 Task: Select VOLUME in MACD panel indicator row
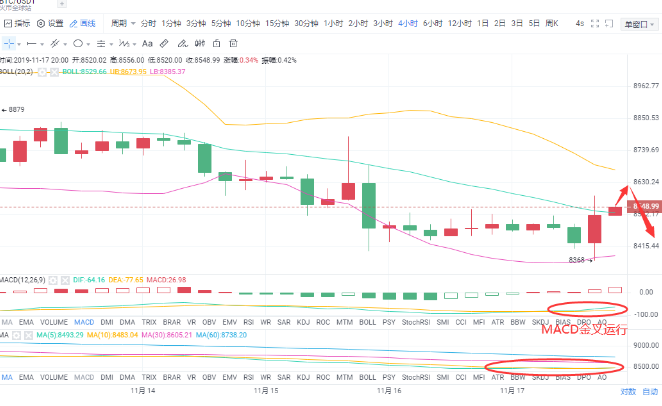(x=54, y=322)
